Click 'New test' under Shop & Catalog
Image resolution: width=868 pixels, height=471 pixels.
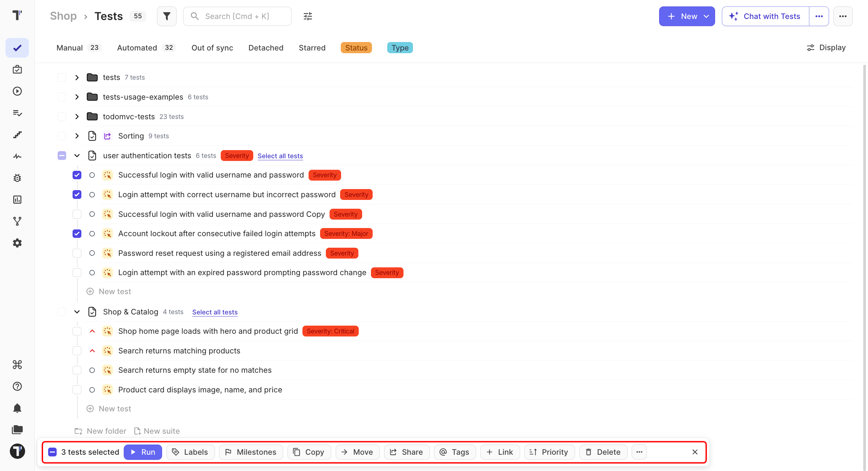[109, 409]
